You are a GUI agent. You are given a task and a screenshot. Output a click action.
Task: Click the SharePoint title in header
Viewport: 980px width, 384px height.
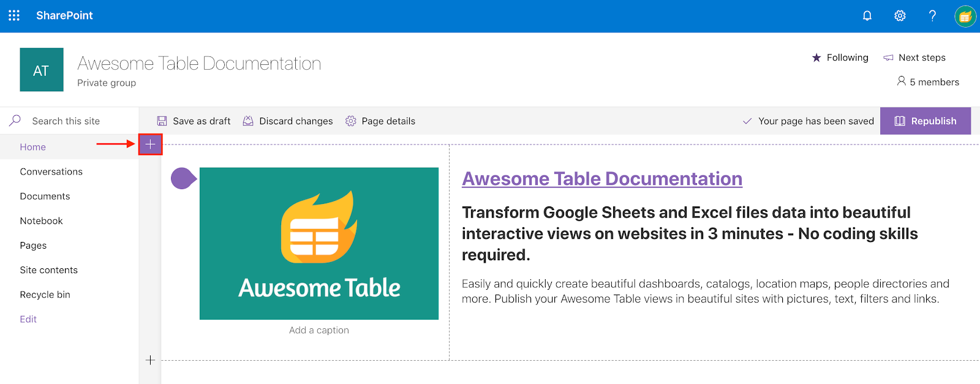64,15
